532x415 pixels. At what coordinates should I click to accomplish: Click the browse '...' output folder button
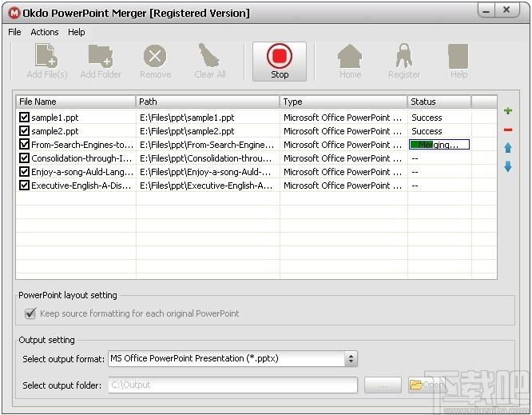(383, 385)
